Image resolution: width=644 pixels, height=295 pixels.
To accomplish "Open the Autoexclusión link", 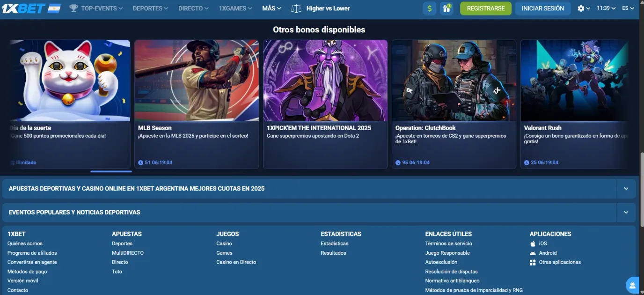I will coord(441,262).
